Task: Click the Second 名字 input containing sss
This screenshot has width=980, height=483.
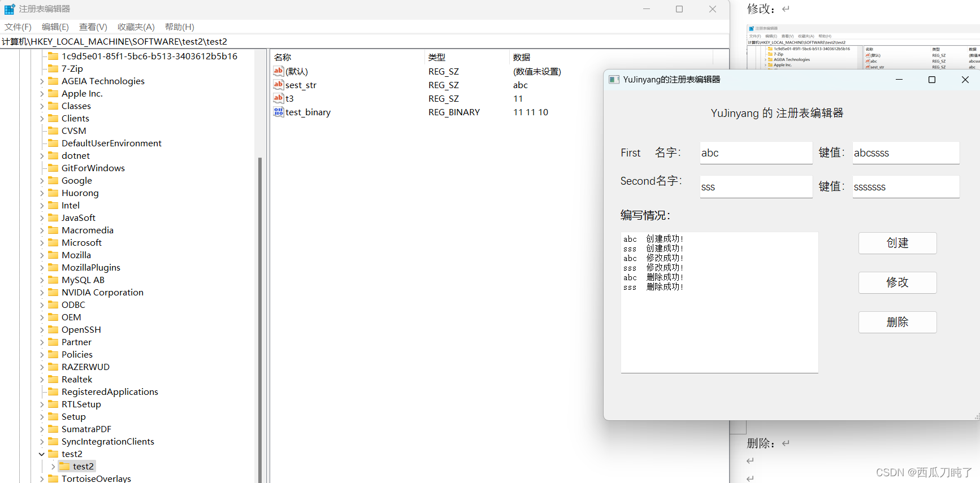Action: tap(756, 187)
